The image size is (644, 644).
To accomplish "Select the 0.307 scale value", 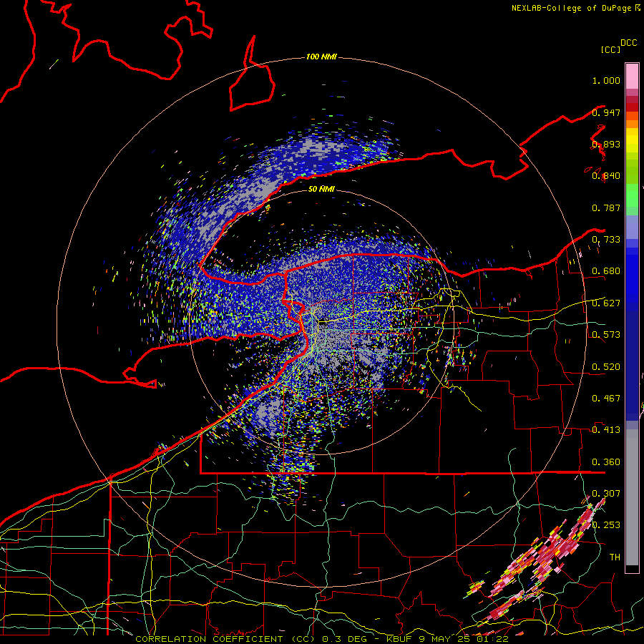I will tap(606, 494).
